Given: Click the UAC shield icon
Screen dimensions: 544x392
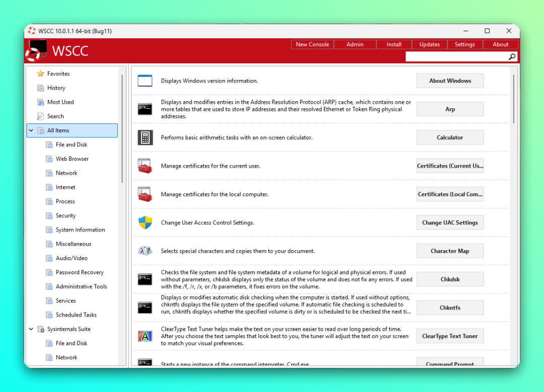Looking at the screenshot, I should click(145, 222).
